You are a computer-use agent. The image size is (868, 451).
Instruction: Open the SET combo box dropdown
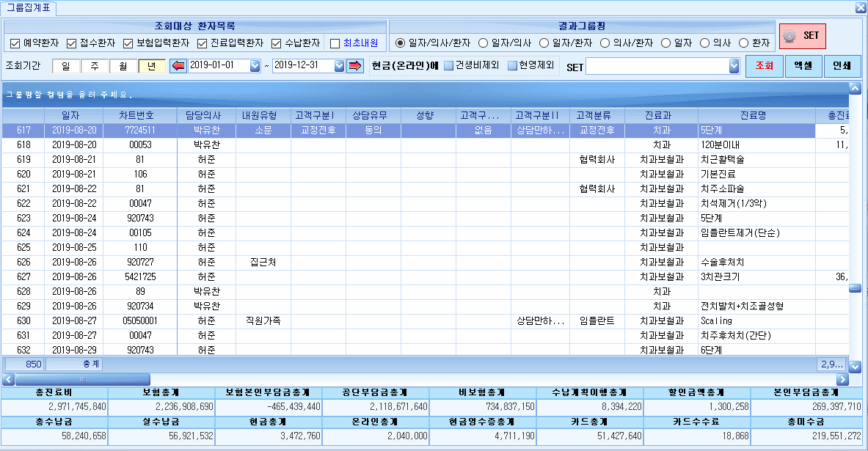pos(734,66)
